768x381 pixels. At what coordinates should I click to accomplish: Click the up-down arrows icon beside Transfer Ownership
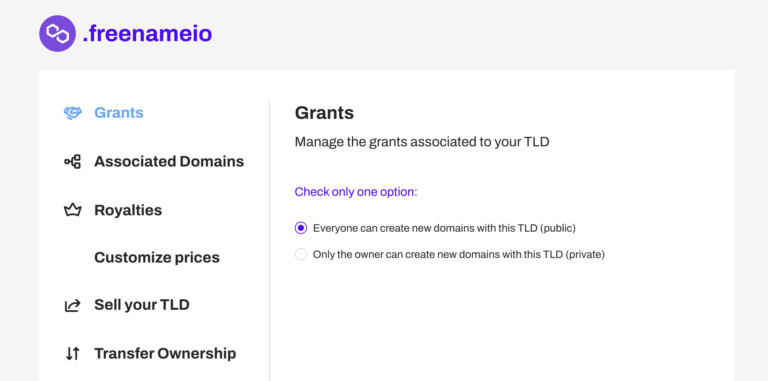pos(72,353)
